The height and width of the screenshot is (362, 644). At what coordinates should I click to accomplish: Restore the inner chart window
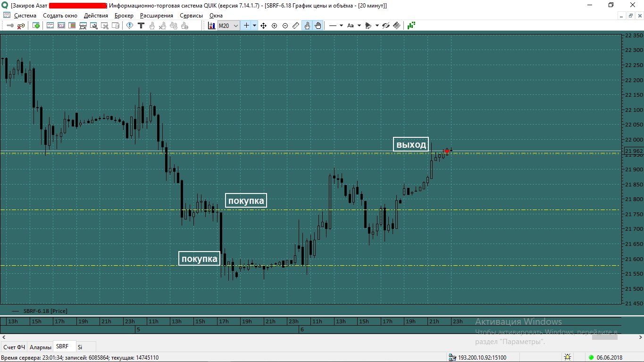[630, 16]
